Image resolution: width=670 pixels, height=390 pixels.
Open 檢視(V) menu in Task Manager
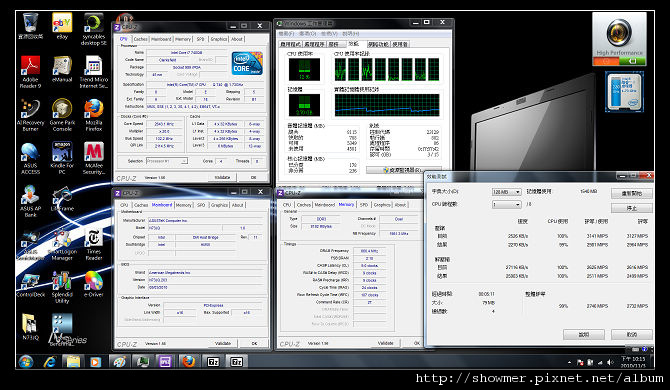coord(329,33)
